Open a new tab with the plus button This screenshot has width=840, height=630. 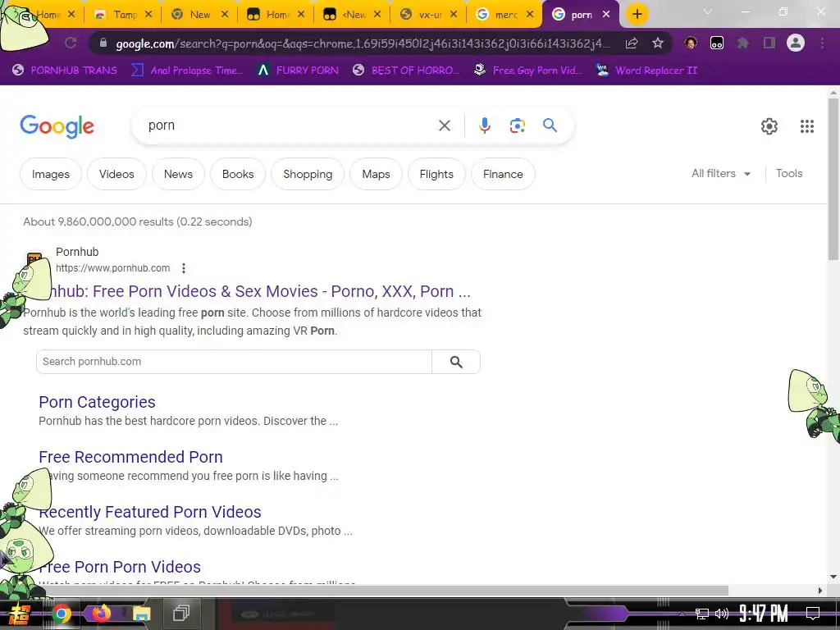[x=637, y=14]
